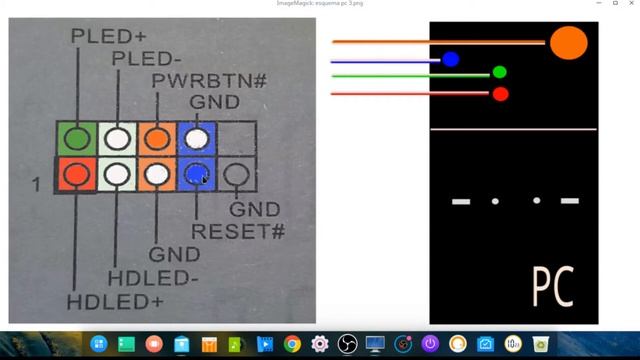Open the dark circular icon with red dot
The width and height of the screenshot is (640, 360).
pyautogui.click(x=403, y=344)
